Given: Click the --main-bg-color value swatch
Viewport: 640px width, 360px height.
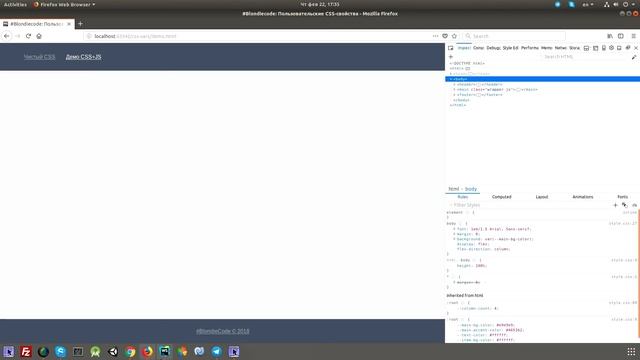Looking at the screenshot, I should (x=505, y=325).
